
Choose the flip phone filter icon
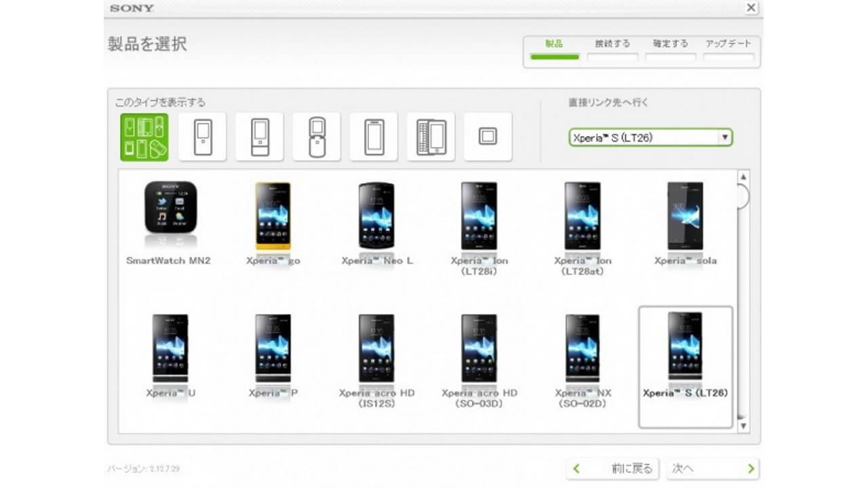point(316,137)
